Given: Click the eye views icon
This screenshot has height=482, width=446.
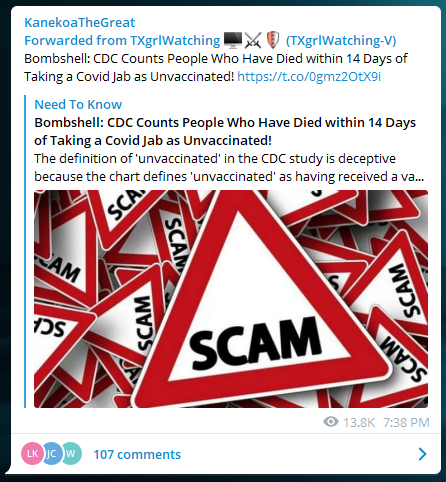Looking at the screenshot, I should 331,422.
